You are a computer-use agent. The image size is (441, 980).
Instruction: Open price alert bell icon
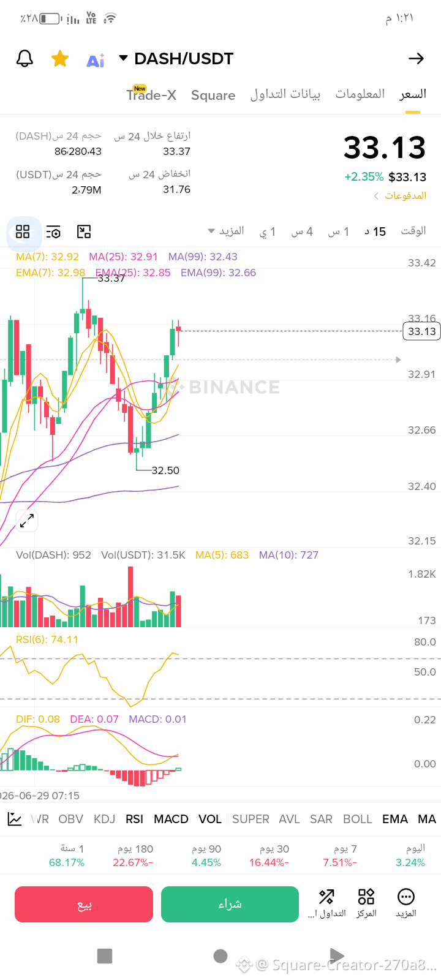(24, 59)
